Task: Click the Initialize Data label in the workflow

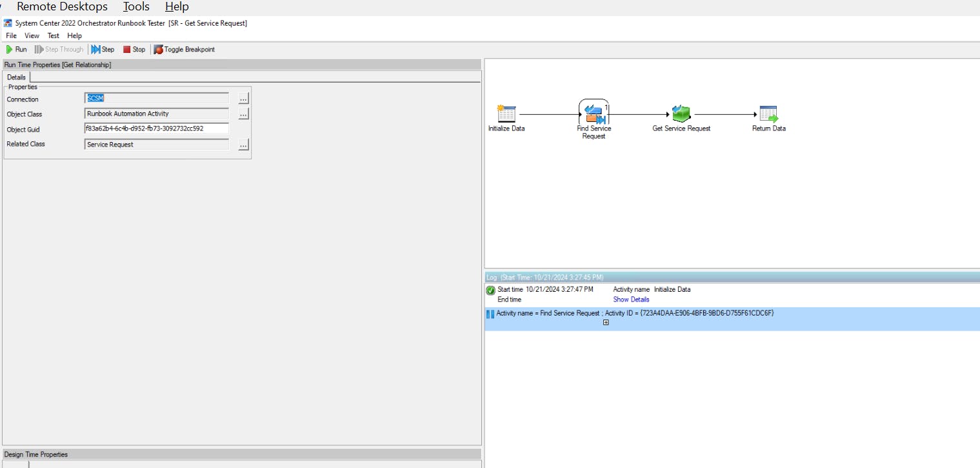Action: (506, 128)
